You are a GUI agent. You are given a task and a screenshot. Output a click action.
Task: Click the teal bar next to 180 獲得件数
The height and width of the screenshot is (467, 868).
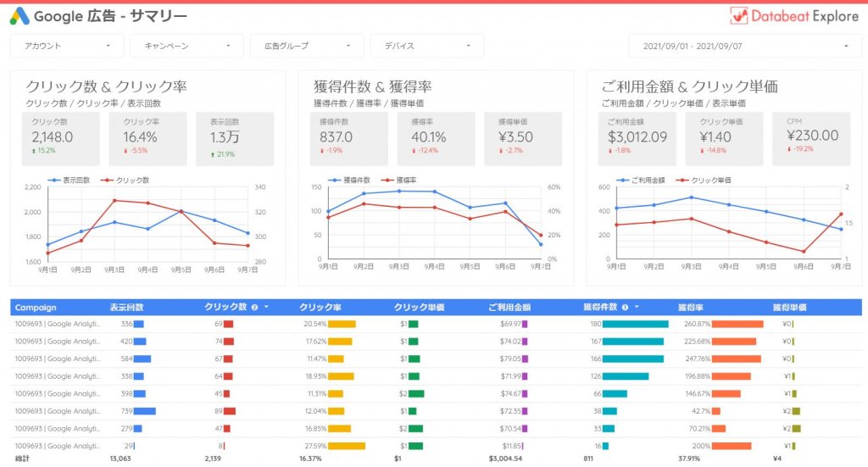[x=636, y=324]
